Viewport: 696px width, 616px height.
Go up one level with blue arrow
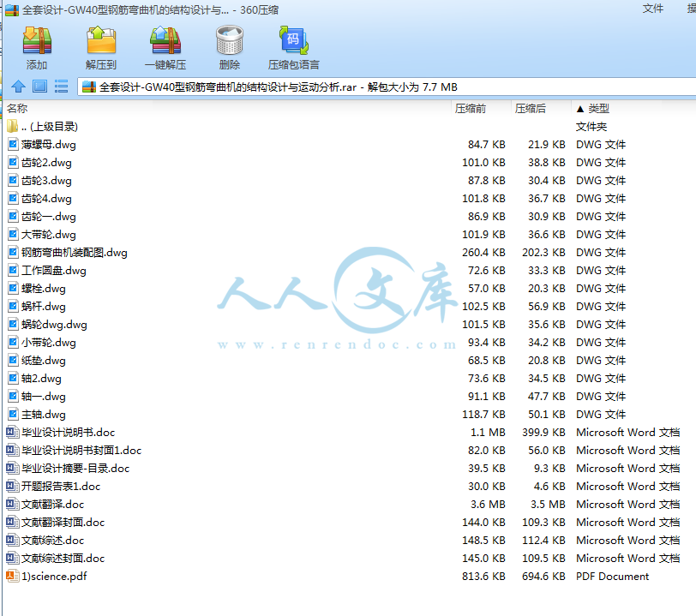pos(18,86)
